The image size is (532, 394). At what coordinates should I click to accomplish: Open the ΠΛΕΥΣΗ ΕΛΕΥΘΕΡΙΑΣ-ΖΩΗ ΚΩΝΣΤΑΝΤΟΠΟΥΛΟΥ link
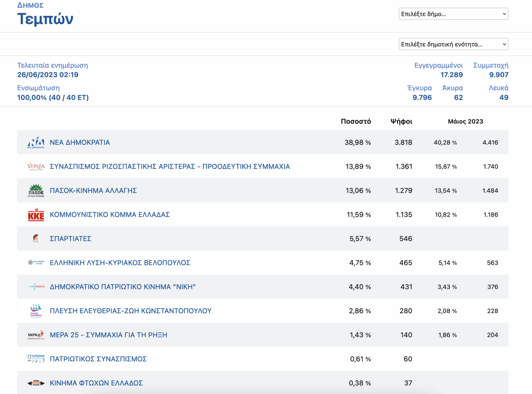tap(131, 311)
